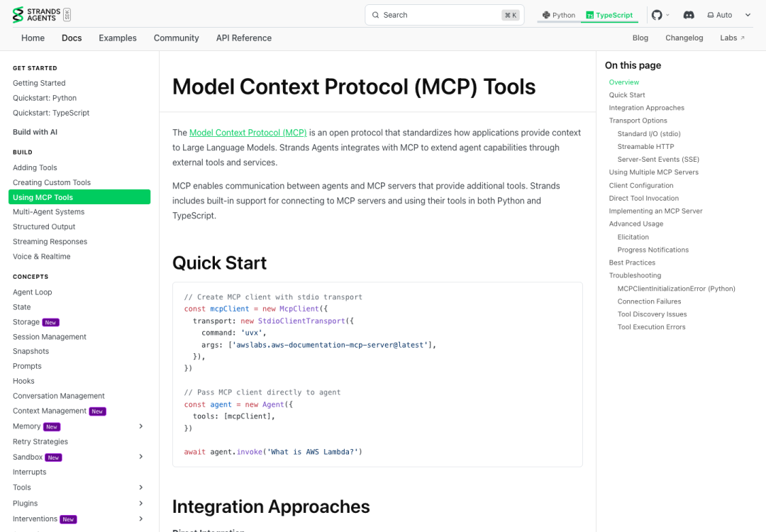Expand the Sandbox sidebar section
This screenshot has height=532, width=766.
coord(140,457)
